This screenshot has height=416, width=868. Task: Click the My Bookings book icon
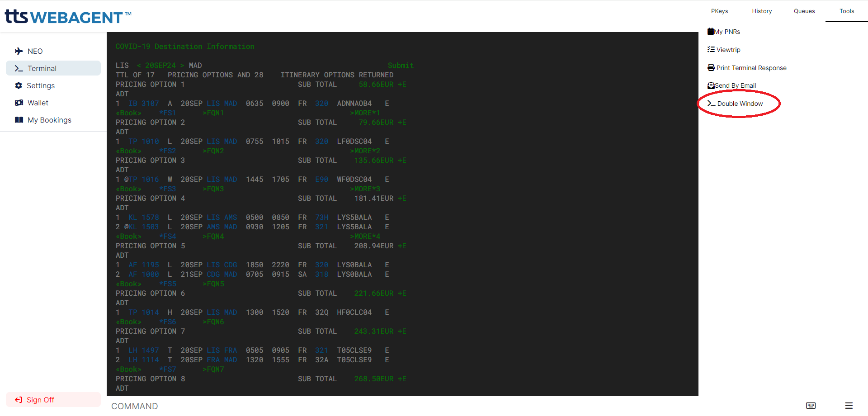[19, 120]
